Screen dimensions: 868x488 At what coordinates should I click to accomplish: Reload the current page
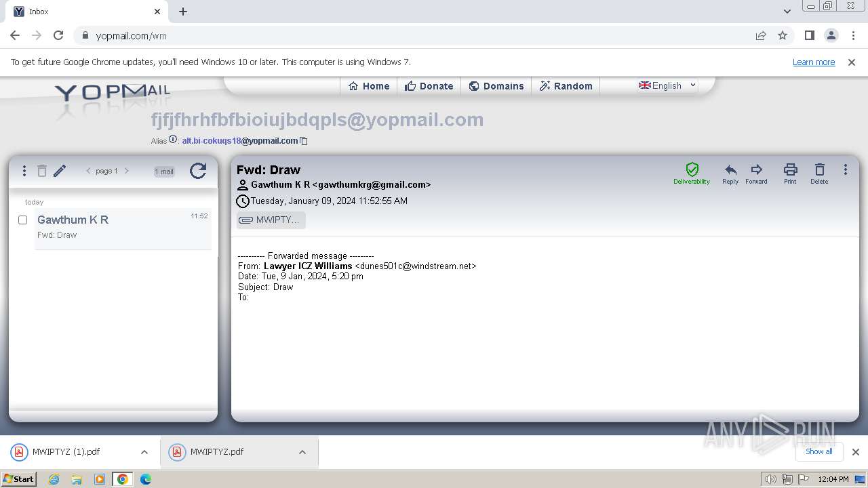pyautogui.click(x=58, y=35)
